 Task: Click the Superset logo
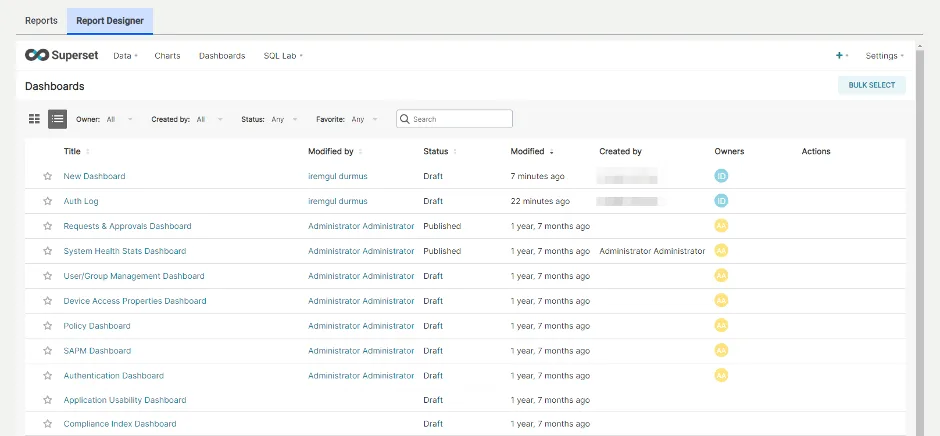pyautogui.click(x=61, y=55)
